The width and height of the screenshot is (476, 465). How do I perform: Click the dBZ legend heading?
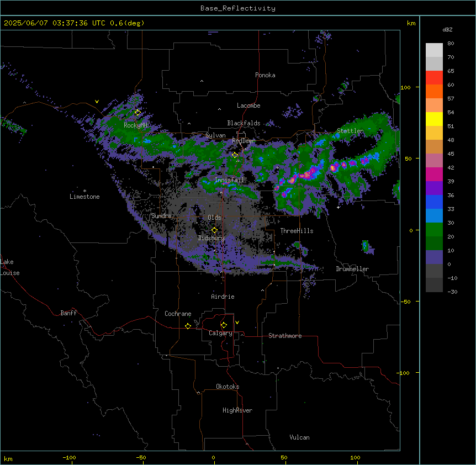(x=447, y=29)
